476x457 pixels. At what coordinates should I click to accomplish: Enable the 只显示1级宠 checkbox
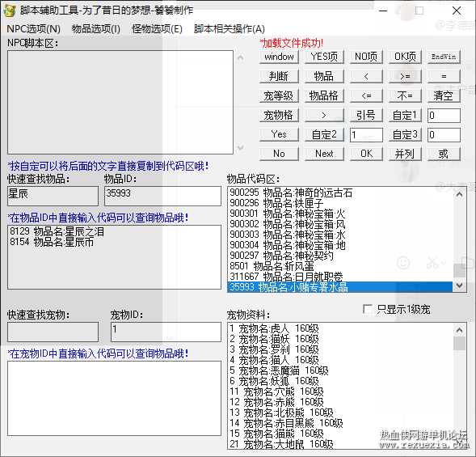(x=368, y=309)
